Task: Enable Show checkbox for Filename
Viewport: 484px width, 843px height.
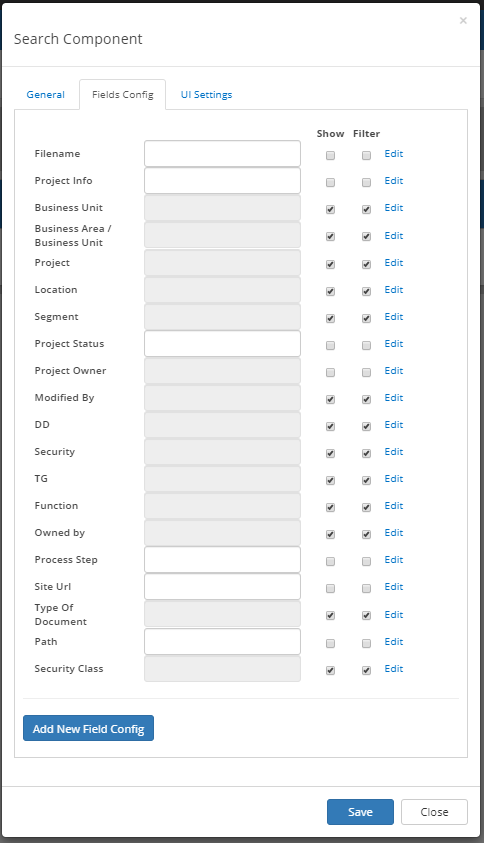Action: click(x=331, y=155)
